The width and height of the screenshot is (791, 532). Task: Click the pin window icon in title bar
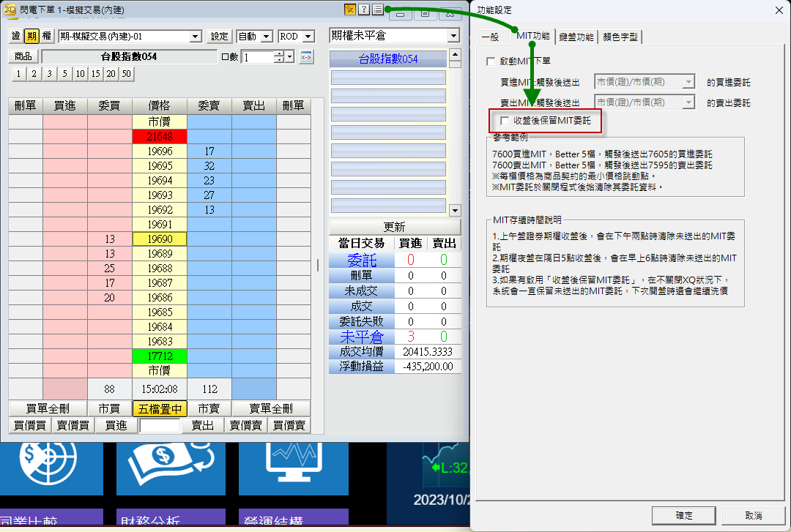(351, 10)
